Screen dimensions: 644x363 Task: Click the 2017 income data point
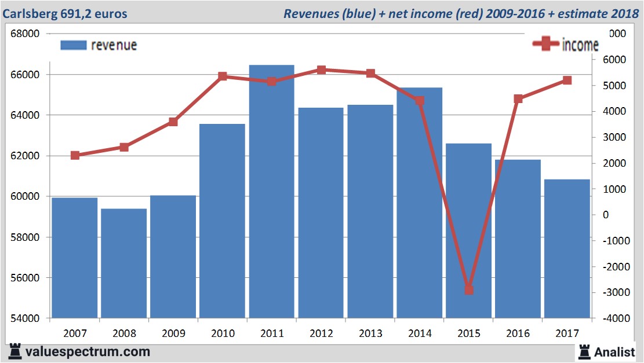click(x=567, y=80)
